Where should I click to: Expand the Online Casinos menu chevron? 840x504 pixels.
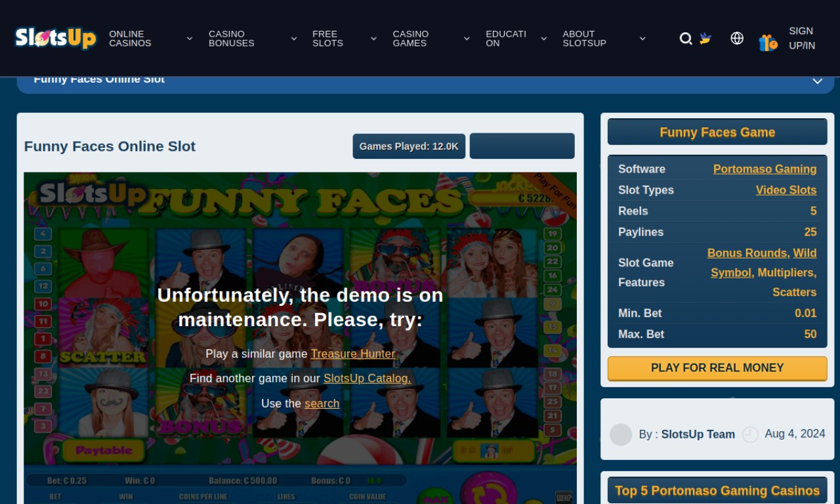190,39
